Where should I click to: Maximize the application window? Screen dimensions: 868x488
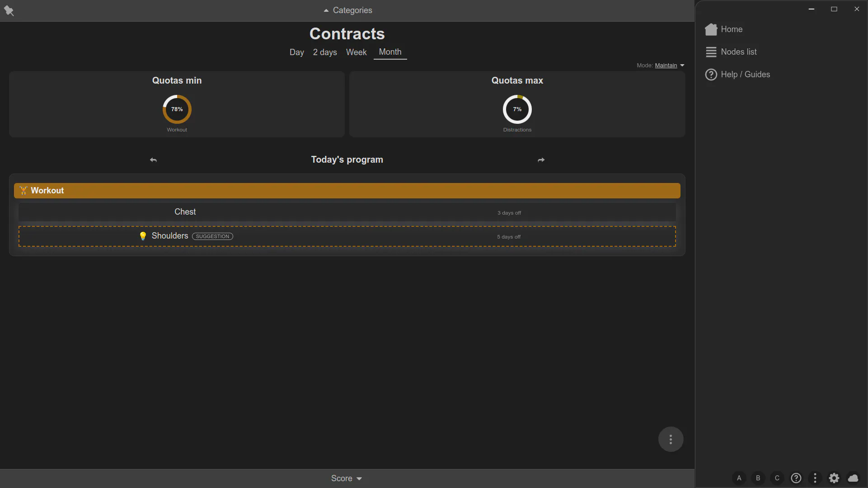pyautogui.click(x=834, y=9)
